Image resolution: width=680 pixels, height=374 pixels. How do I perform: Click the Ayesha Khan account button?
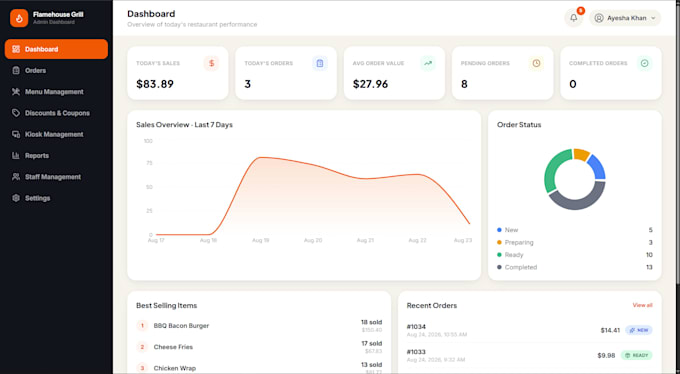point(625,18)
